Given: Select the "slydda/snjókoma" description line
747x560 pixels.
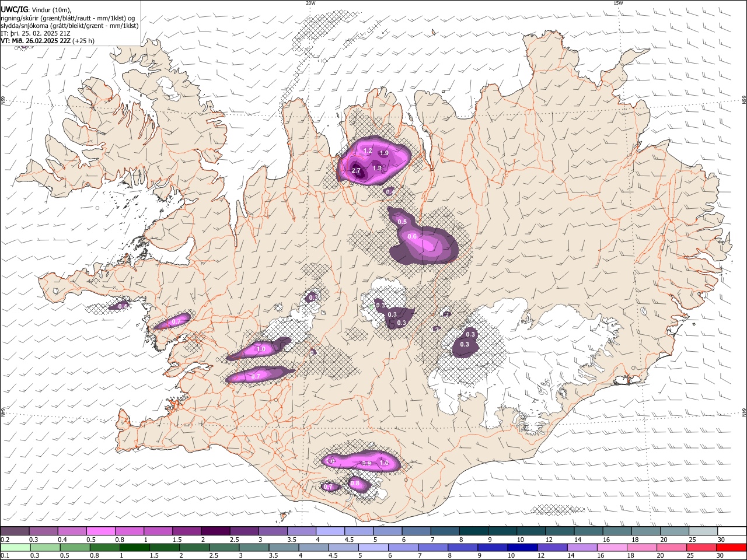Looking at the screenshot, I should coord(69,25).
